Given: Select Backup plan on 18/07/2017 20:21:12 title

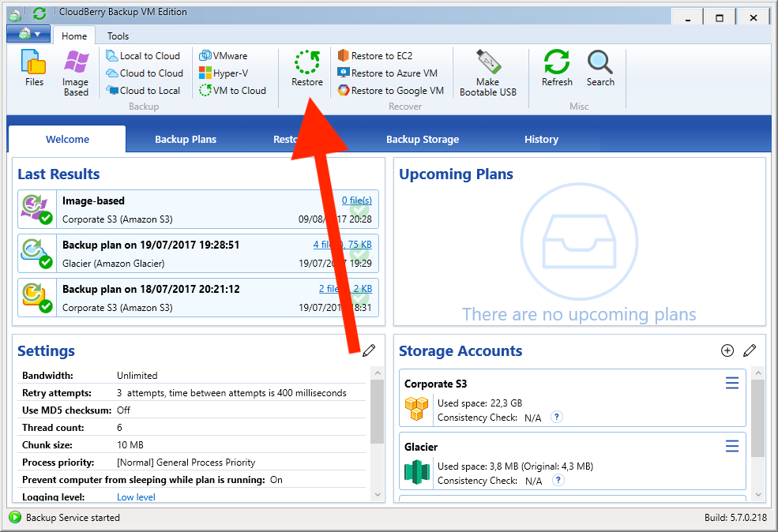Looking at the screenshot, I should 151,289.
